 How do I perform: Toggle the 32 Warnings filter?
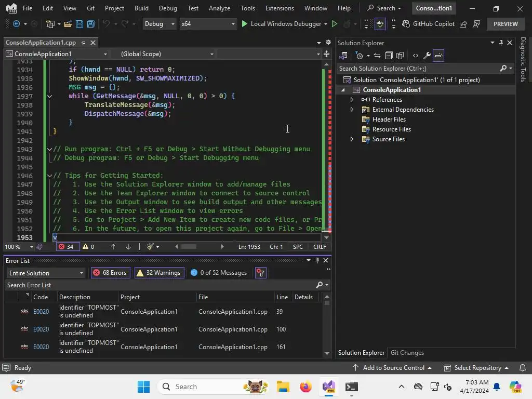pyautogui.click(x=159, y=273)
